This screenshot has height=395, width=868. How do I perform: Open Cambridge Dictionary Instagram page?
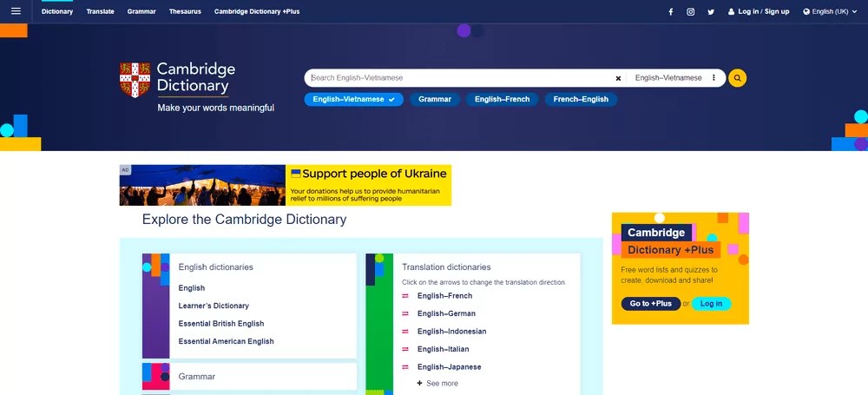tap(691, 12)
